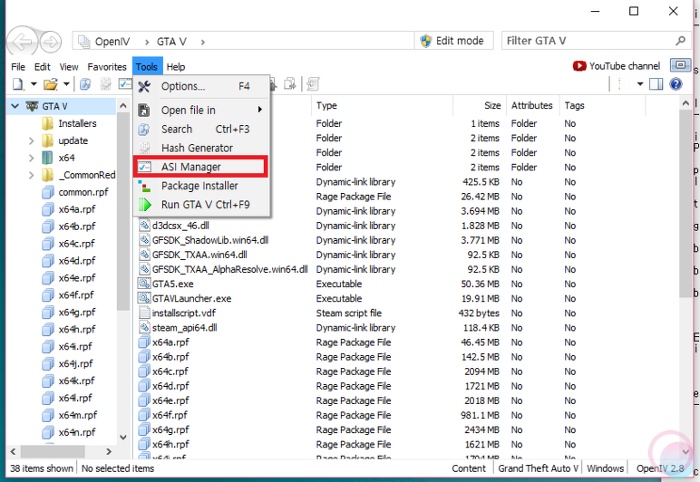Select x64a.rpf in the tree
Viewport: 700px width, 482px height.
pyautogui.click(x=77, y=209)
